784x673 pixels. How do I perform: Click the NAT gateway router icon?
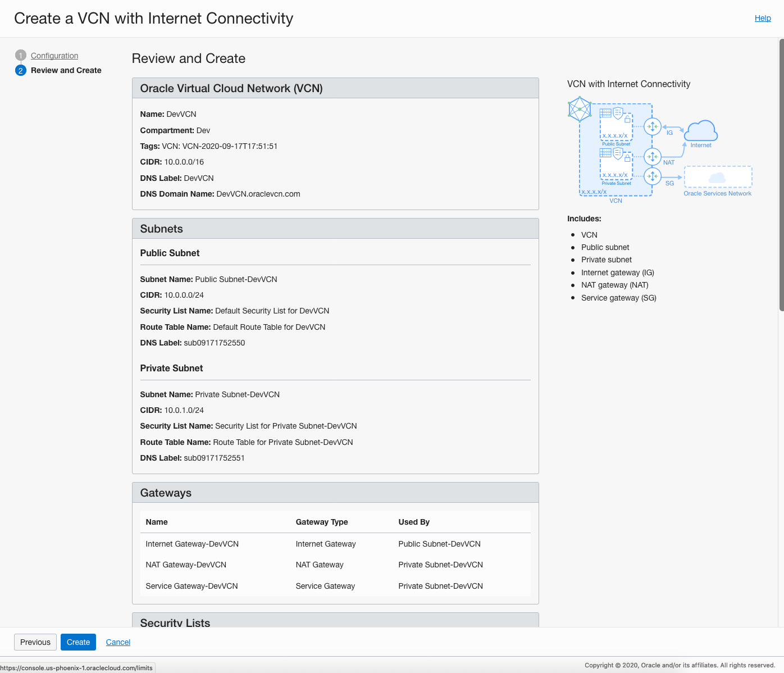coord(653,156)
